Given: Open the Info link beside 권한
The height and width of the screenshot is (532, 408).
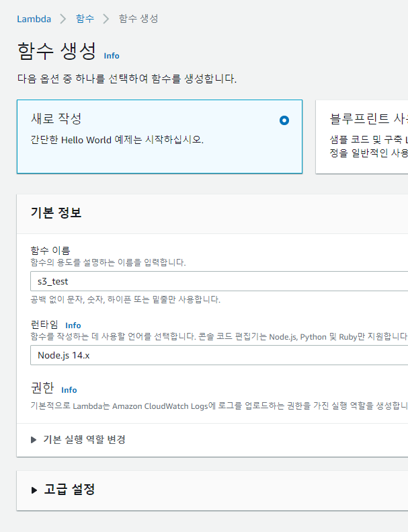Looking at the screenshot, I should pos(69,390).
